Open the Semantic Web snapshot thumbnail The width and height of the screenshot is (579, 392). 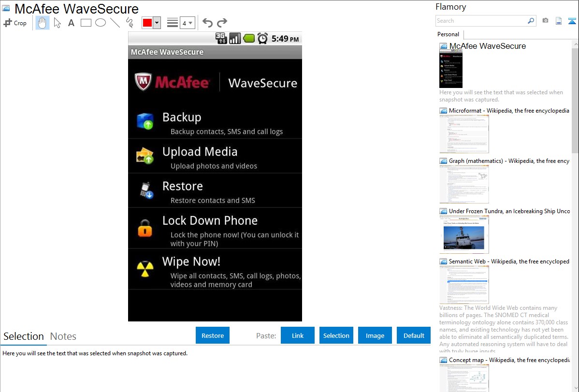click(x=464, y=285)
